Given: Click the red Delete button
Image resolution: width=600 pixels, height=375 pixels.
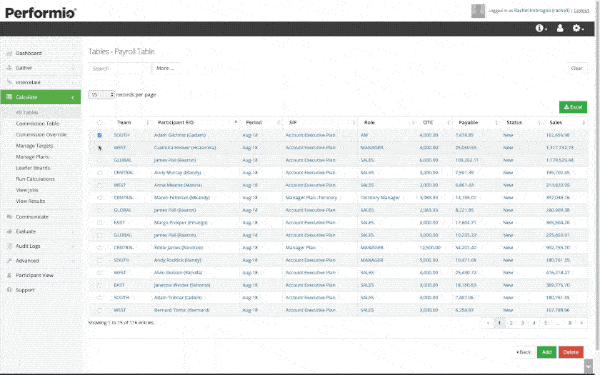Looking at the screenshot, I should point(571,352).
